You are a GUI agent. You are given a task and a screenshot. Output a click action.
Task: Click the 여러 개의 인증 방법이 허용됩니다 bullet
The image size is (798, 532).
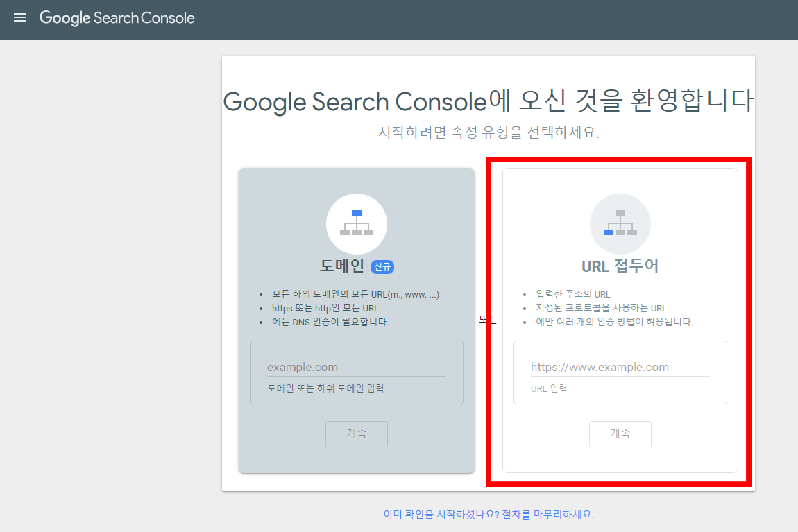point(614,322)
